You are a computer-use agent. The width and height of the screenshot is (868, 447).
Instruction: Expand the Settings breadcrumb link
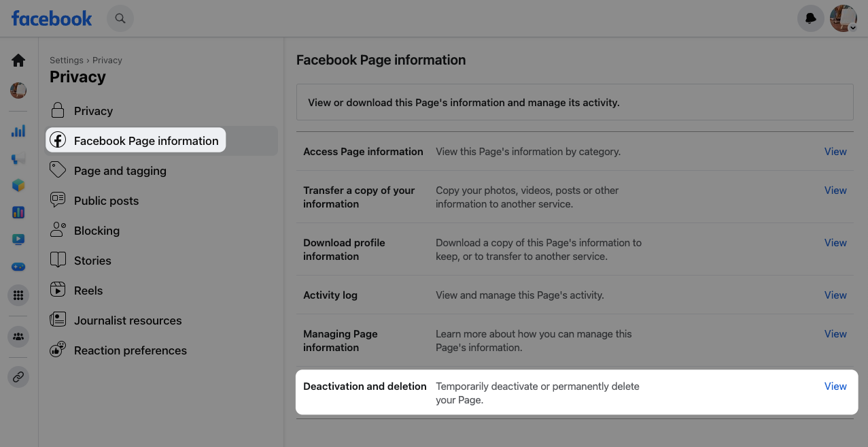pos(66,60)
